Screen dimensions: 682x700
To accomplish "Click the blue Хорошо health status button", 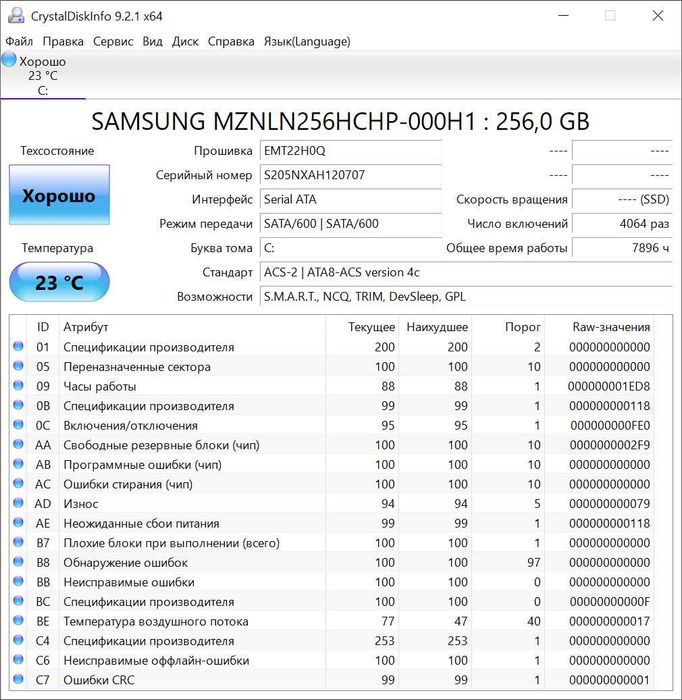I will [x=59, y=195].
